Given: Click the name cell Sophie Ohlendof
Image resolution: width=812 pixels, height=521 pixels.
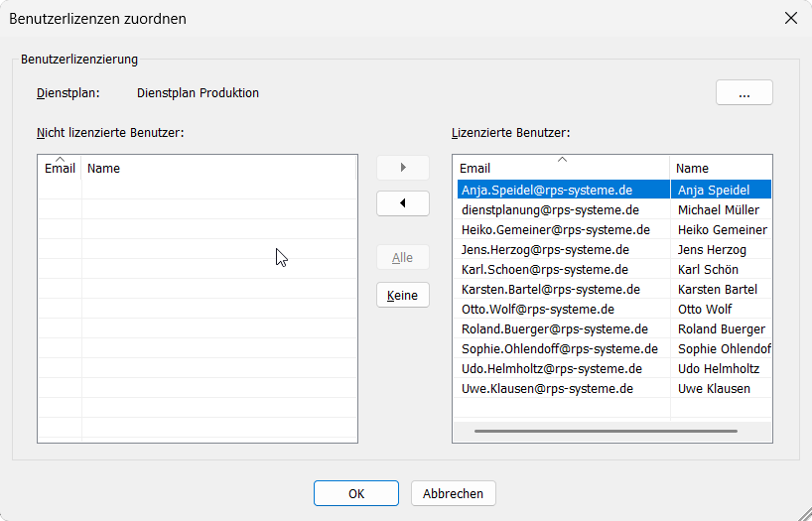Looking at the screenshot, I should point(721,349).
